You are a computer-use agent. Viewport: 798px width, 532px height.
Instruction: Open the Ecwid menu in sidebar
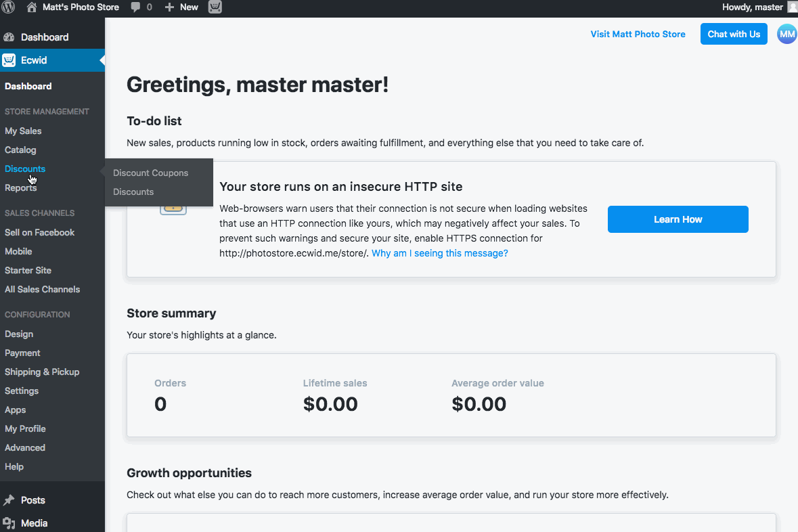52,60
